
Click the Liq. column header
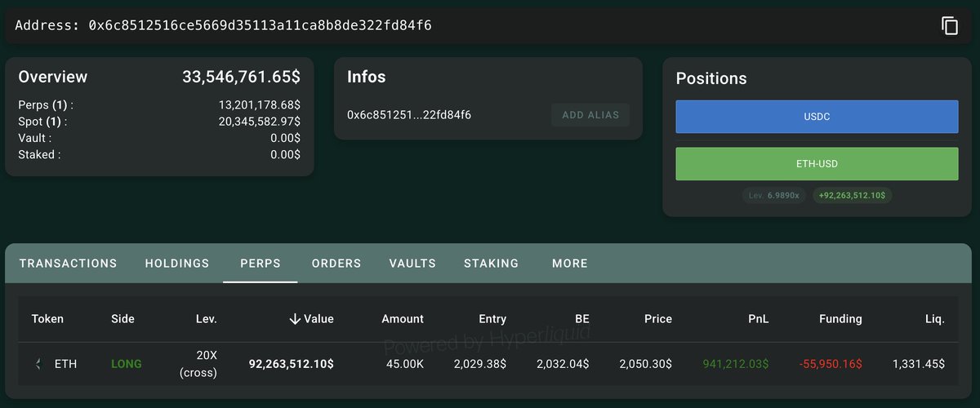pyautogui.click(x=929, y=319)
